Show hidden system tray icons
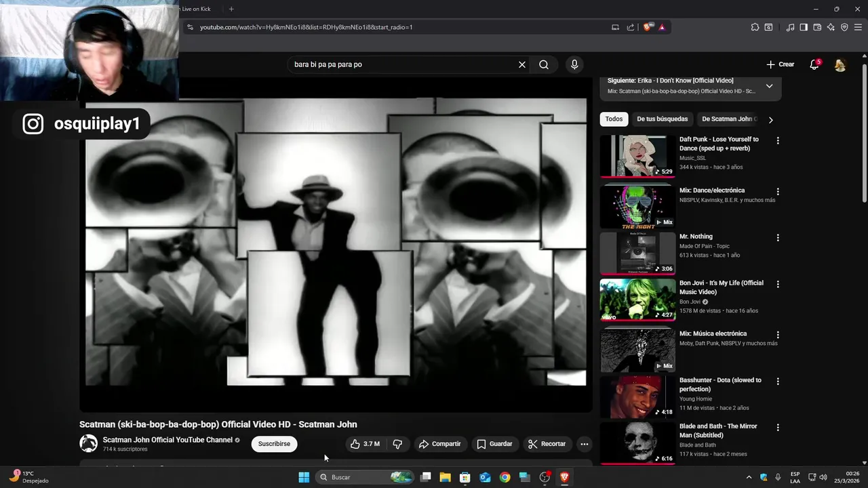Screen dimensions: 868x488 coord(749,477)
